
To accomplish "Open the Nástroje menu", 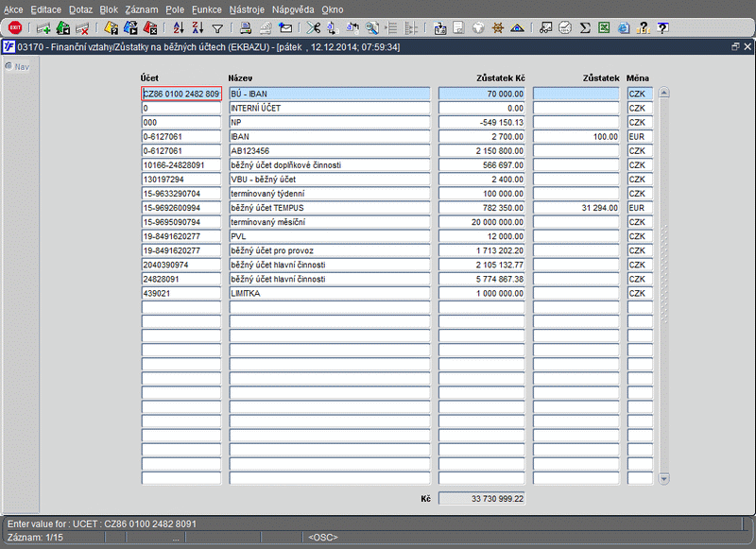I will point(247,9).
